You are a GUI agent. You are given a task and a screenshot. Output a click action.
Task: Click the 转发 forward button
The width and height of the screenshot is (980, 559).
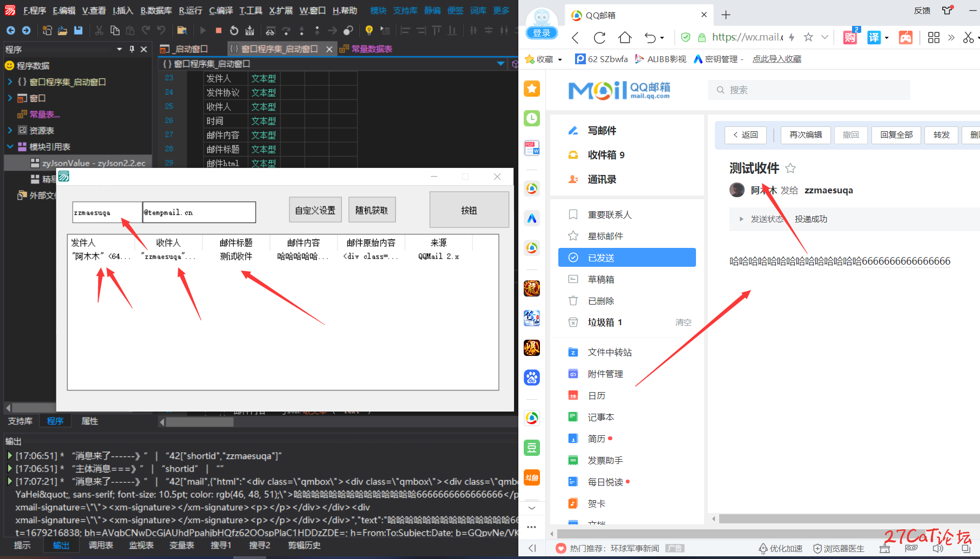(x=941, y=134)
